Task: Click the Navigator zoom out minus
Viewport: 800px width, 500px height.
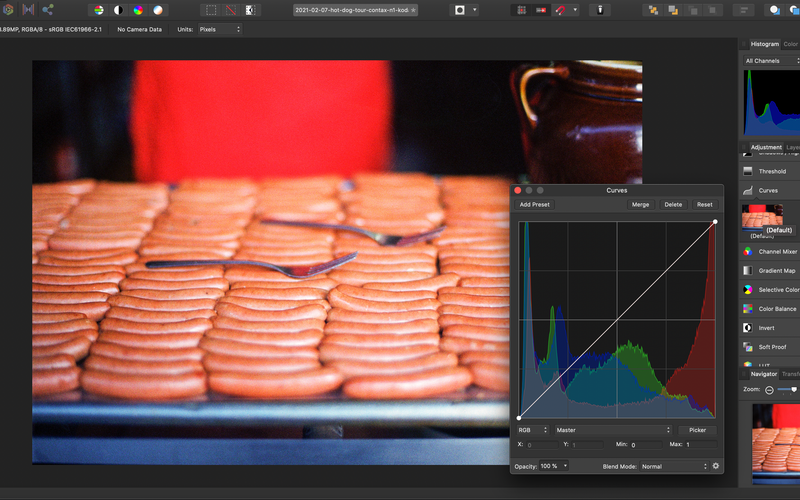Action: coord(769,390)
